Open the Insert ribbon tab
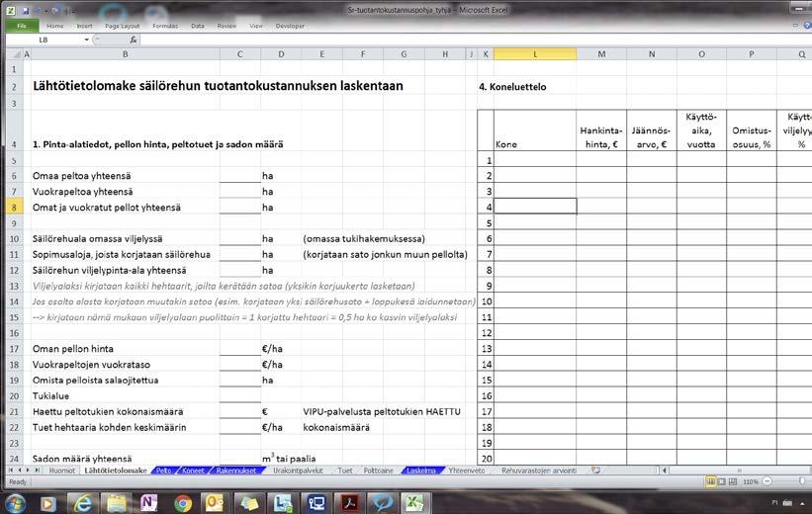This screenshot has height=514, width=812. coord(84,26)
